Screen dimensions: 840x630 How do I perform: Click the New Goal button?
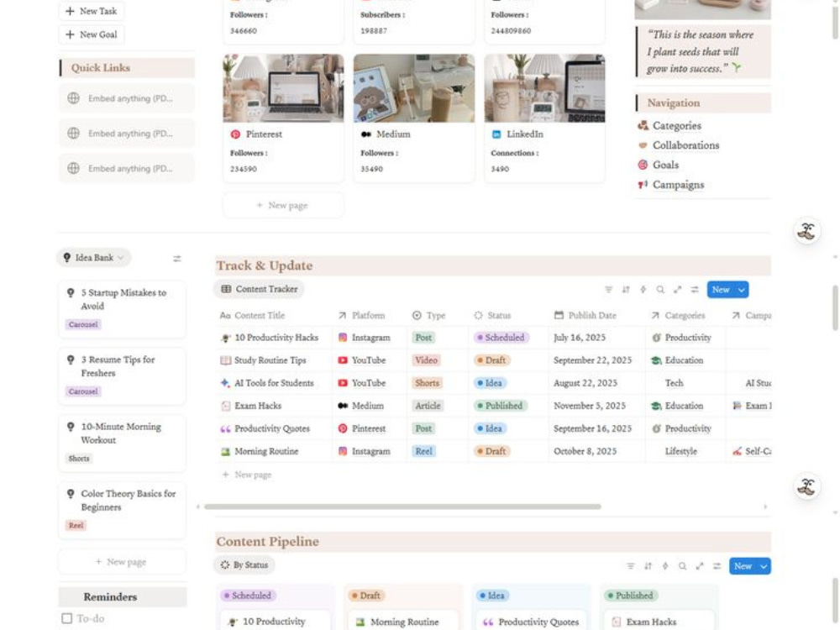91,34
